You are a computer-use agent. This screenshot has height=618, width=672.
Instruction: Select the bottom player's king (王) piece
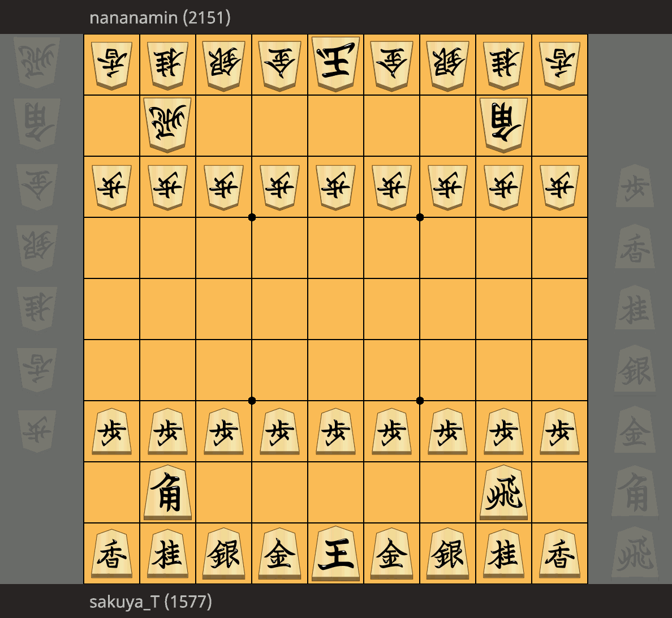pyautogui.click(x=335, y=553)
